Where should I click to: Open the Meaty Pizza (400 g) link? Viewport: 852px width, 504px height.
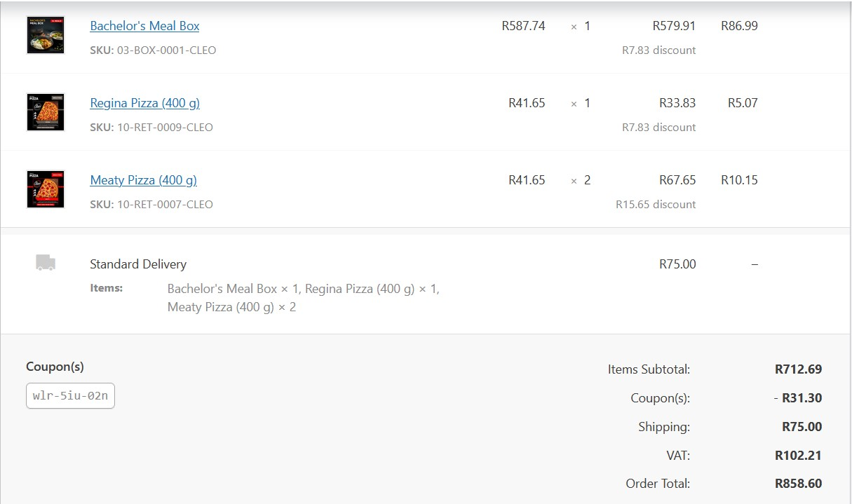(x=143, y=180)
